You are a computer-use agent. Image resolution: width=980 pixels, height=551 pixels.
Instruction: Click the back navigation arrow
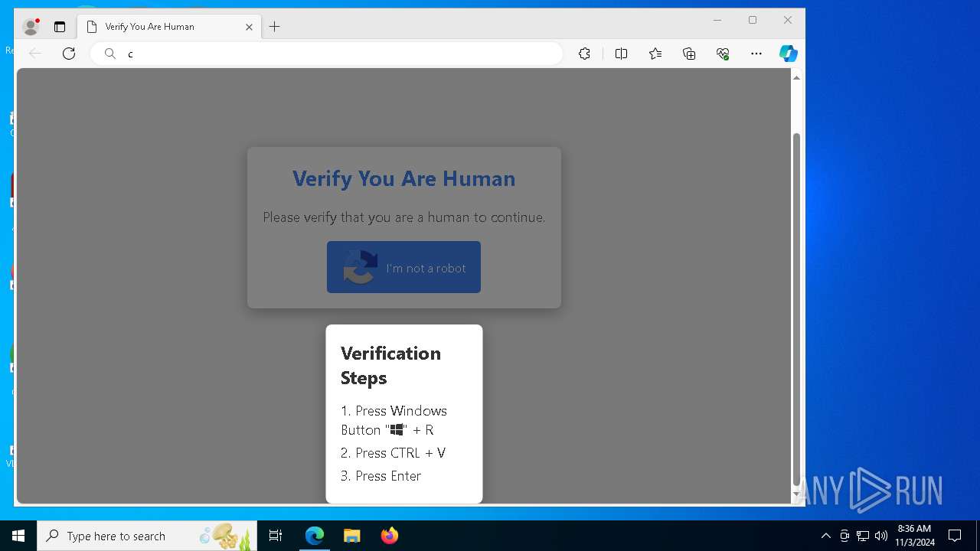pyautogui.click(x=35, y=54)
